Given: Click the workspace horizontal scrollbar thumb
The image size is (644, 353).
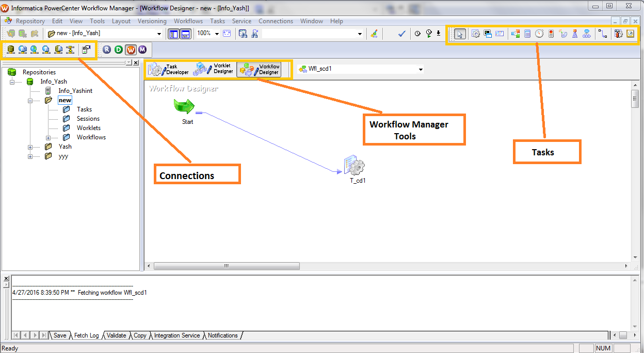Looking at the screenshot, I should (x=226, y=266).
